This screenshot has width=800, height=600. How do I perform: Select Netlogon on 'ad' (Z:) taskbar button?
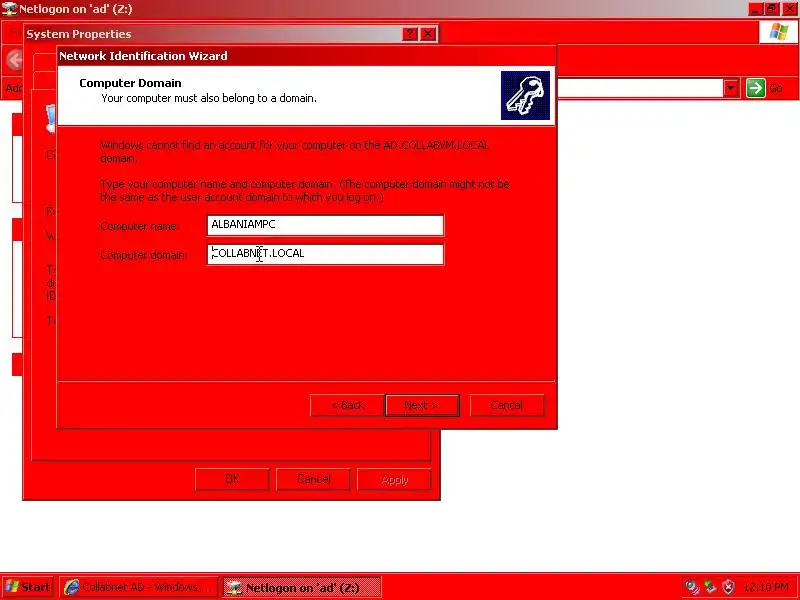coord(302,587)
